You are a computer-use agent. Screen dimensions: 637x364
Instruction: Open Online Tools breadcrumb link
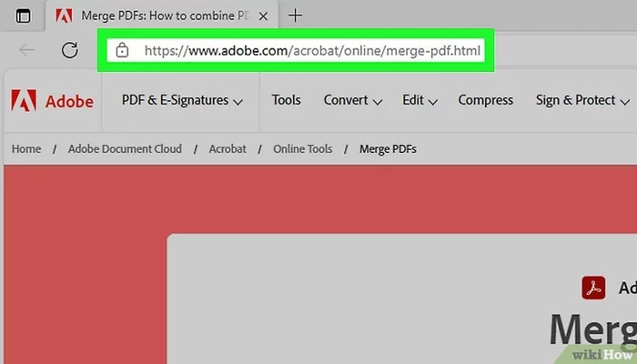click(x=303, y=149)
